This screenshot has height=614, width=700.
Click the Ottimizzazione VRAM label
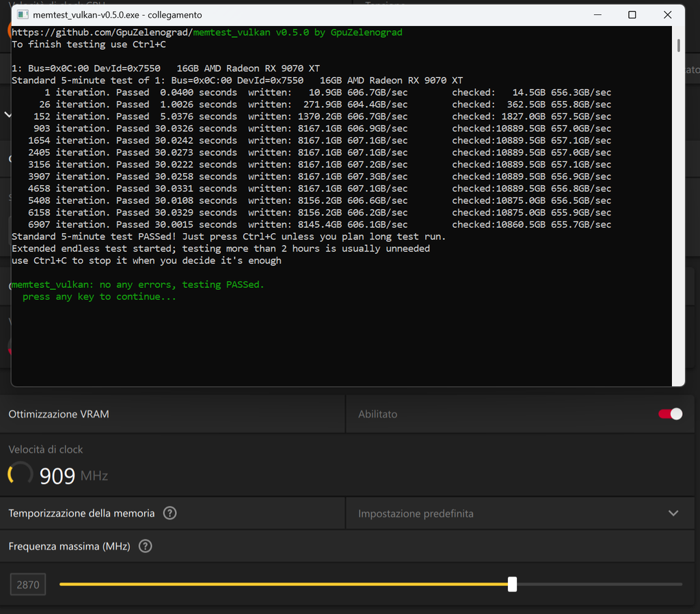(x=59, y=414)
